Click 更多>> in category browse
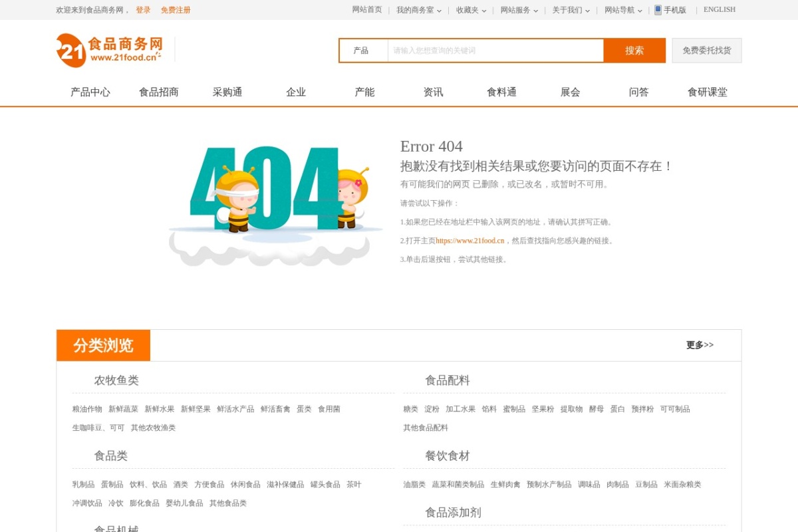 pos(700,345)
